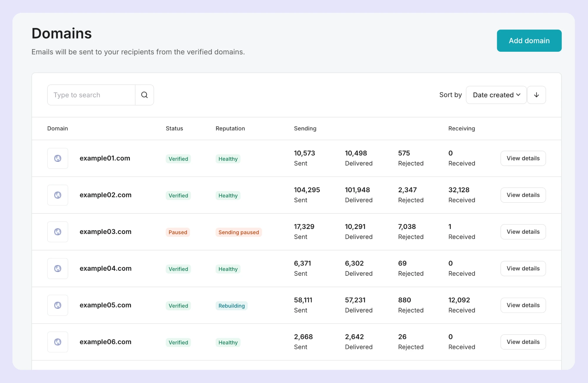Click the Sending column header
Viewport: 588px width, 383px height.
[305, 128]
